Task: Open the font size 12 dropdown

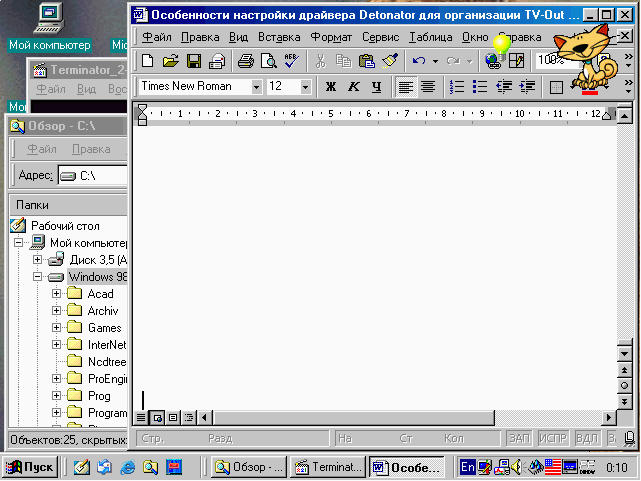Action: tap(305, 87)
